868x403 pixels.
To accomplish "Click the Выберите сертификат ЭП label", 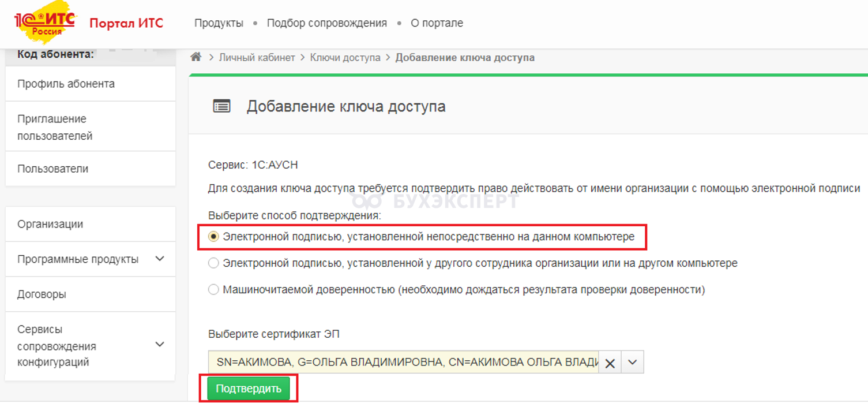I will 274,334.
